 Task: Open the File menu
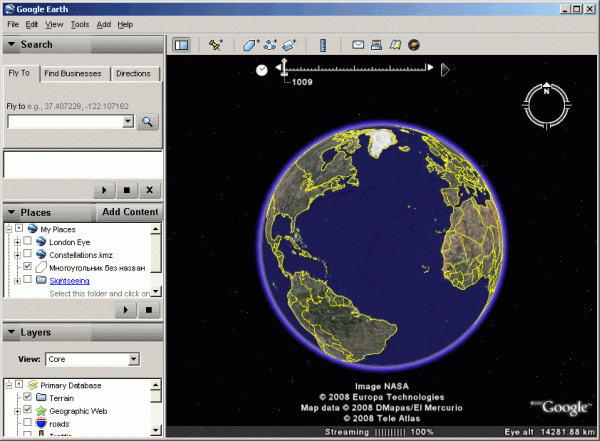(13, 24)
